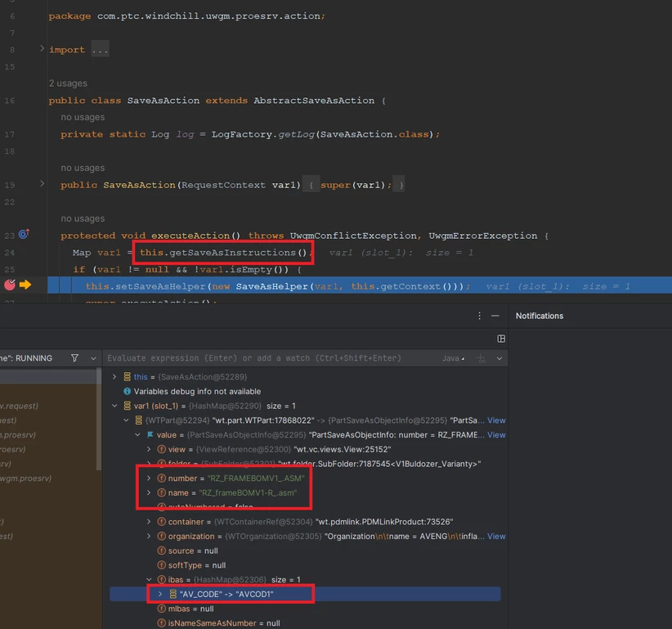Click the field icon beside 'source = null'
Viewport: 672px width, 629px height.
pyautogui.click(x=161, y=550)
